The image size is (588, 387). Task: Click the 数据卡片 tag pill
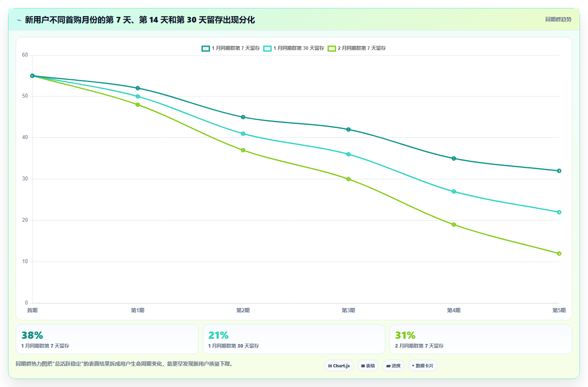click(x=423, y=366)
